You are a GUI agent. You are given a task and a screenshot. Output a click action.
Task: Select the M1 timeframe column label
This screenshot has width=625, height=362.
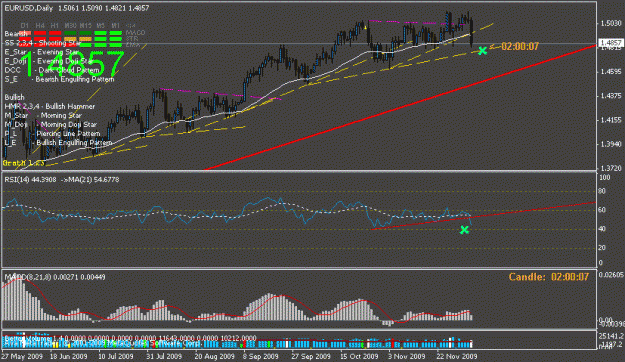(116, 26)
